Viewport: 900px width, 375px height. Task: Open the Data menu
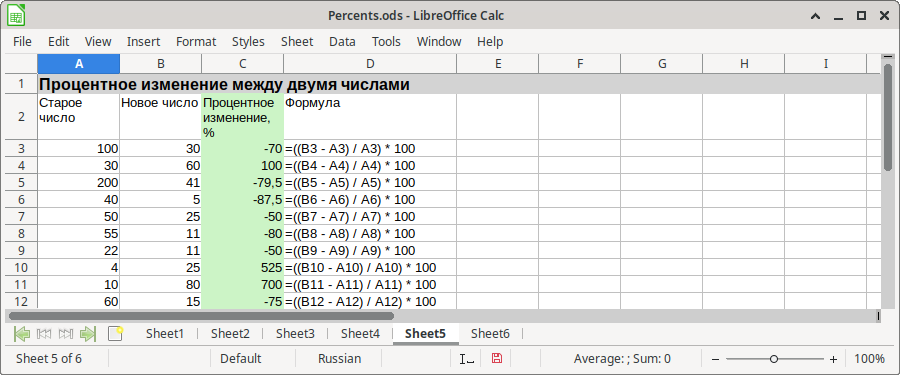click(342, 41)
